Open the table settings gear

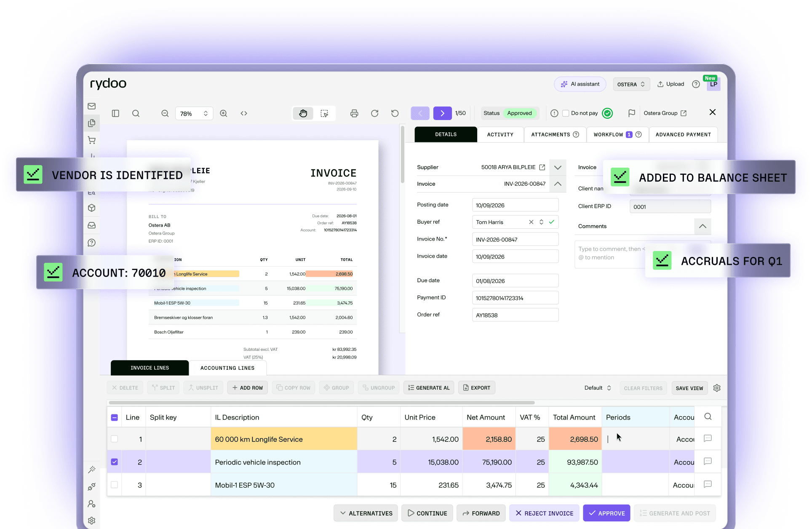coord(717,388)
